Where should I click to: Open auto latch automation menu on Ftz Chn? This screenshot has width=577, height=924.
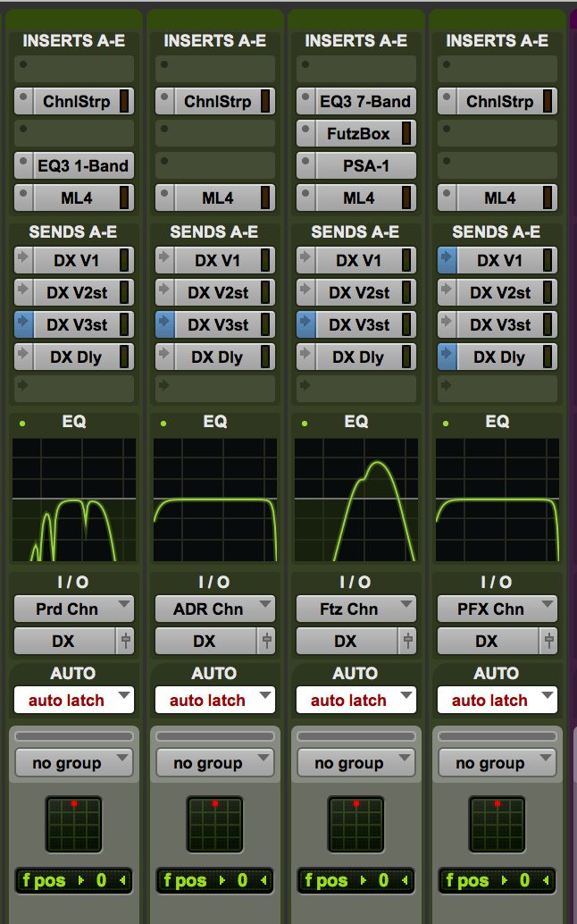[x=356, y=700]
